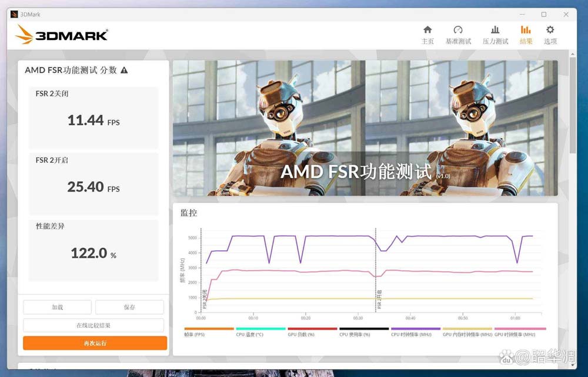Open the 选项 options tab
588x377 pixels.
(550, 35)
